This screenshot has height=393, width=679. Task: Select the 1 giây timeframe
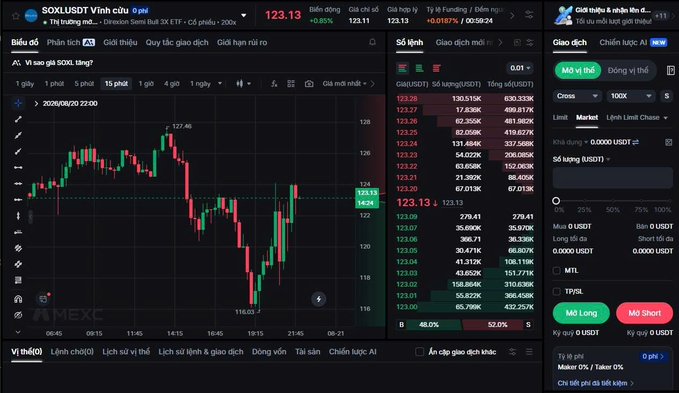(x=25, y=84)
